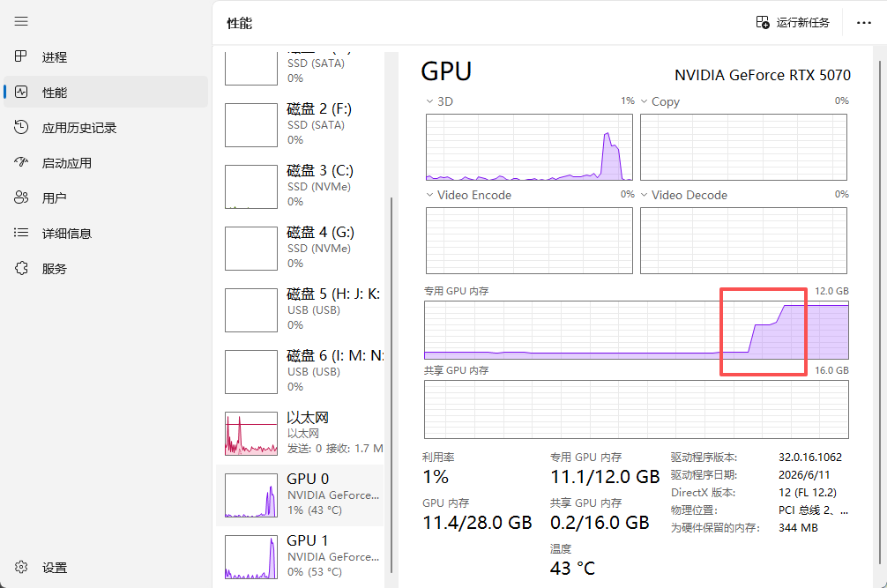Click NVIDIA GeForce RTX 5070 title

[x=763, y=75]
